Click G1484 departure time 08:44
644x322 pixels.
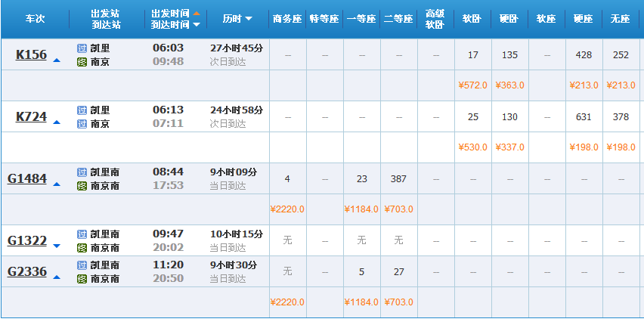coord(168,172)
